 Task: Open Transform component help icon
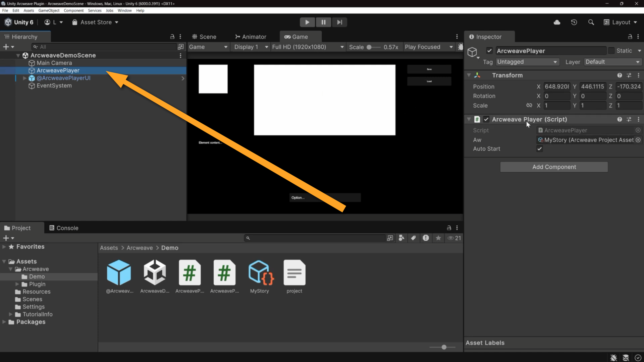point(620,75)
